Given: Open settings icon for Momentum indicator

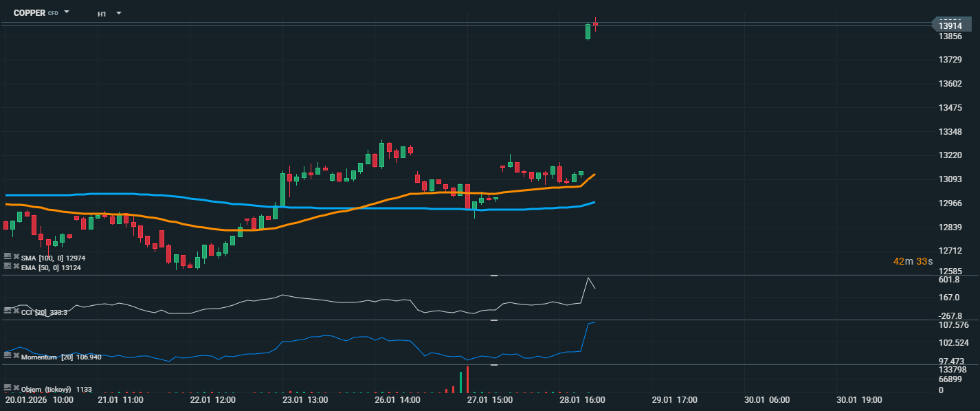Looking at the screenshot, I should pyautogui.click(x=8, y=357).
